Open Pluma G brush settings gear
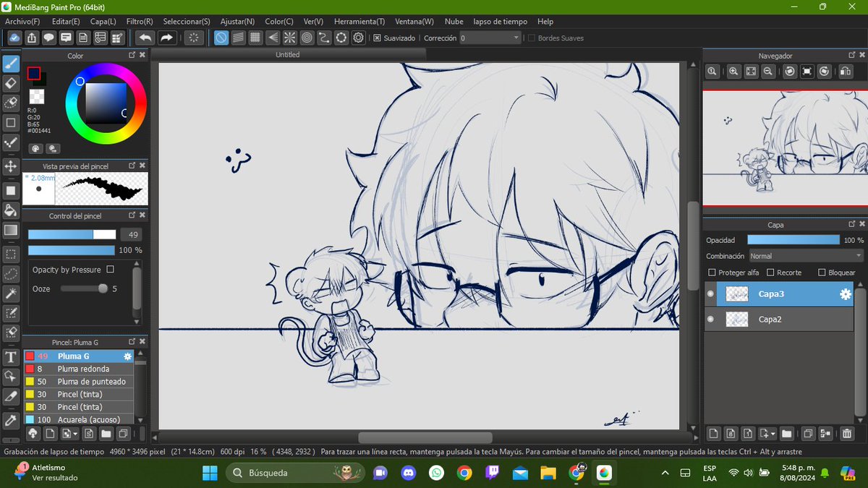This screenshot has width=868, height=488. [x=127, y=356]
